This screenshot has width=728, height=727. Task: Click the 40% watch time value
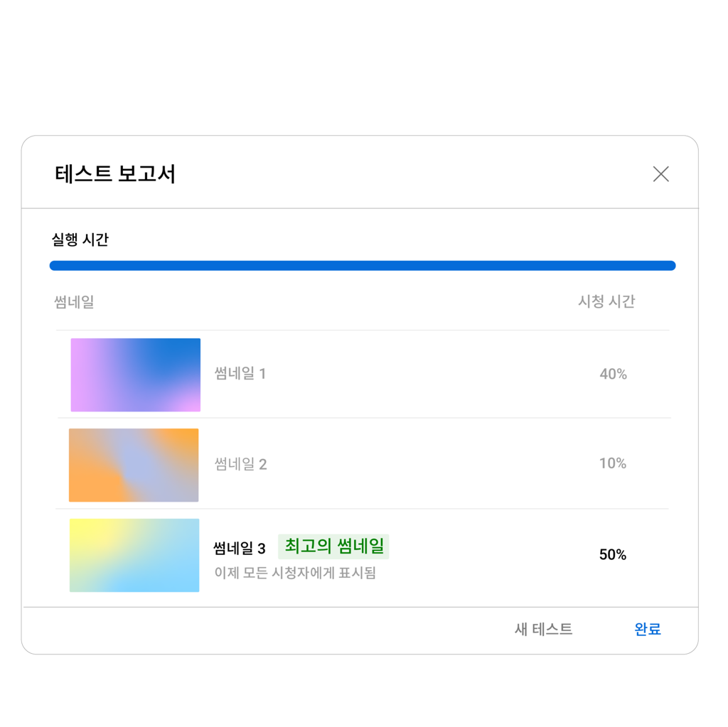tap(612, 375)
